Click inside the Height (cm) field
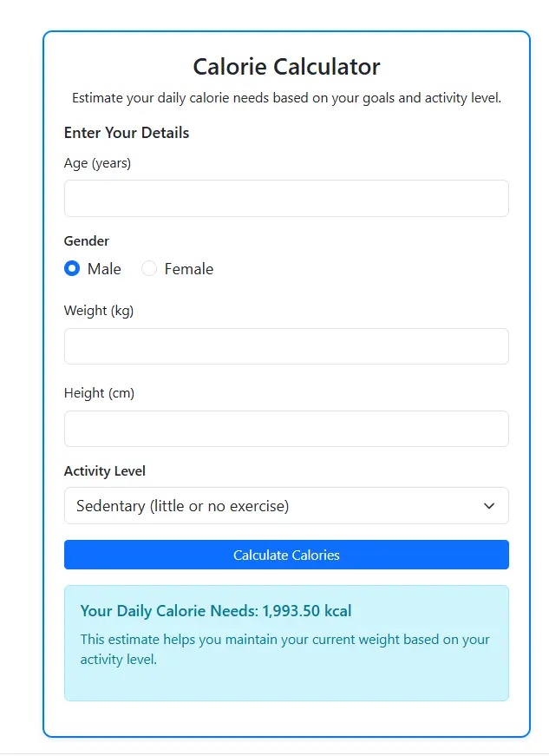This screenshot has height=756, width=549. pos(286,428)
